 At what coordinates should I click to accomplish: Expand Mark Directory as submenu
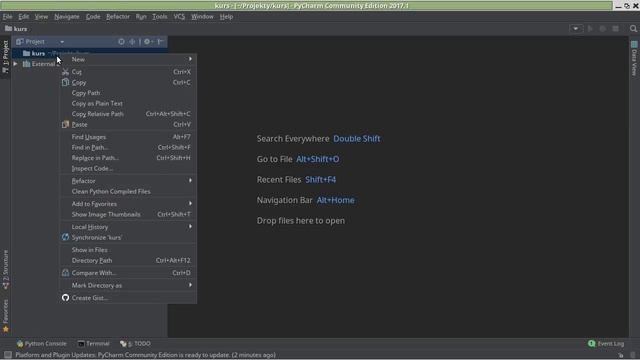click(x=128, y=285)
